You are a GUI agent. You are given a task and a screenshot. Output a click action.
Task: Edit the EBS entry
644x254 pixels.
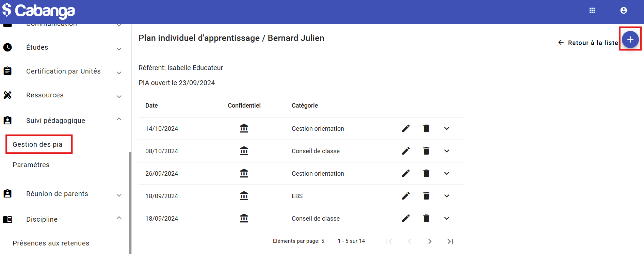(x=406, y=196)
